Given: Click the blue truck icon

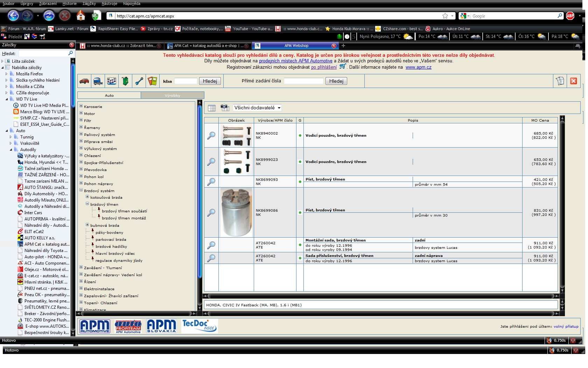Looking at the screenshot, I should pyautogui.click(x=98, y=81).
